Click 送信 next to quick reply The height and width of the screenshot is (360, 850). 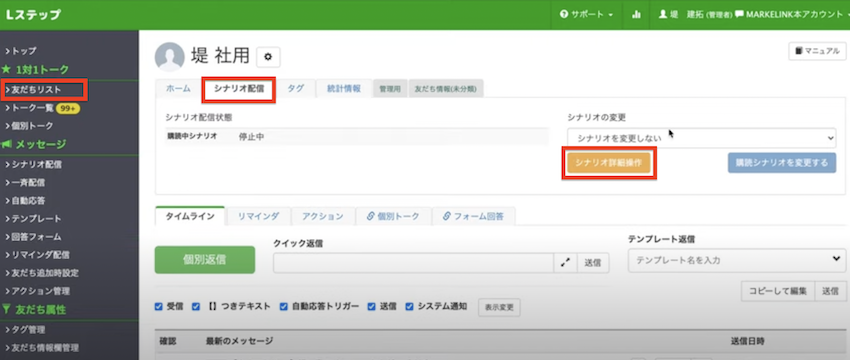[593, 262]
